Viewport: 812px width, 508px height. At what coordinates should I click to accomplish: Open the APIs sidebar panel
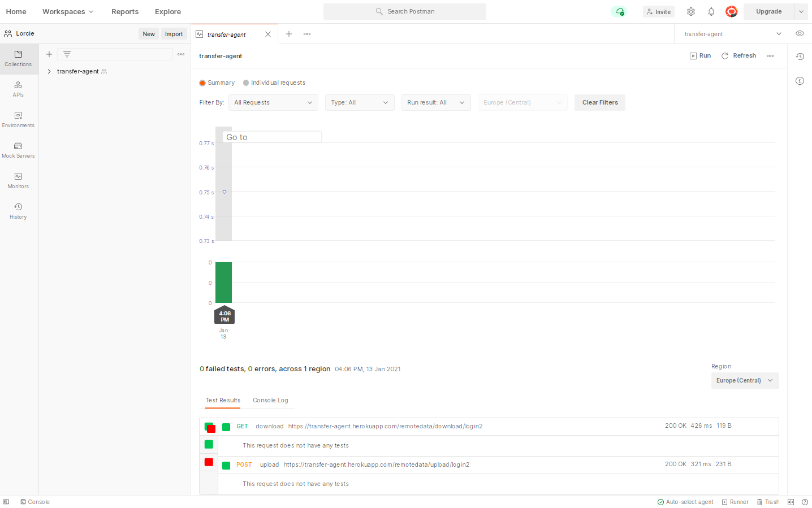[18, 89]
